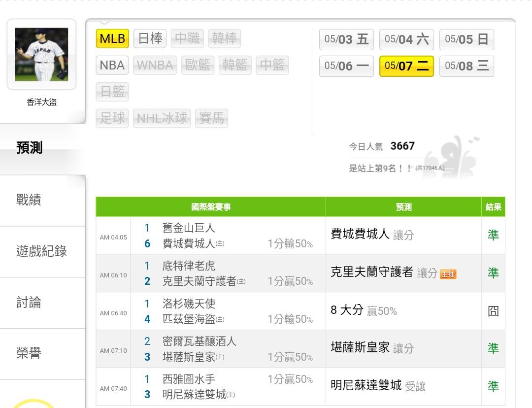Click game time AM 04:05

pyautogui.click(x=113, y=238)
